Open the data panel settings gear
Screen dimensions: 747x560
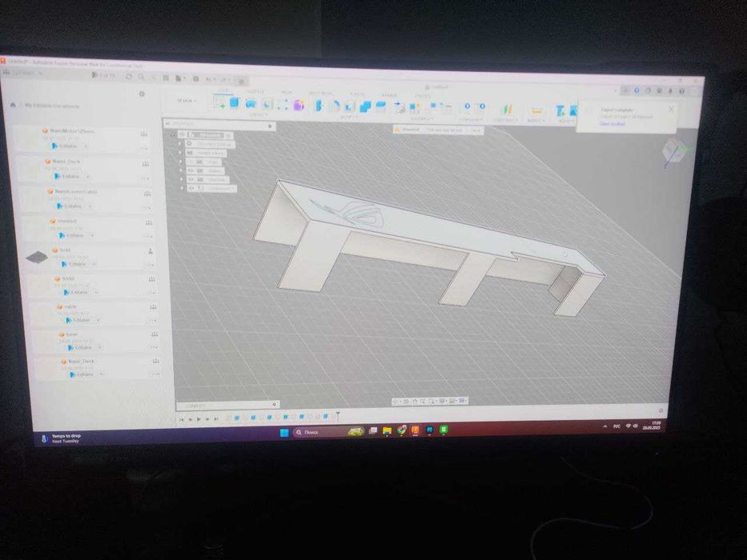(x=142, y=94)
